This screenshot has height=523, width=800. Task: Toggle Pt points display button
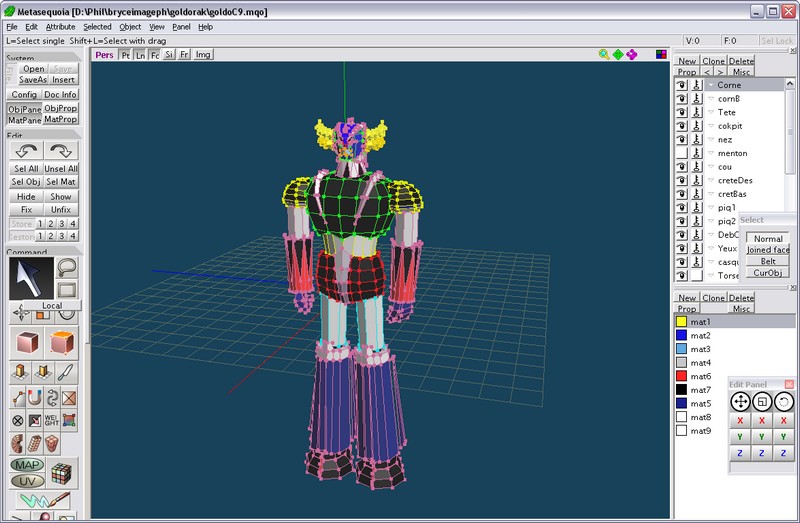[x=126, y=55]
